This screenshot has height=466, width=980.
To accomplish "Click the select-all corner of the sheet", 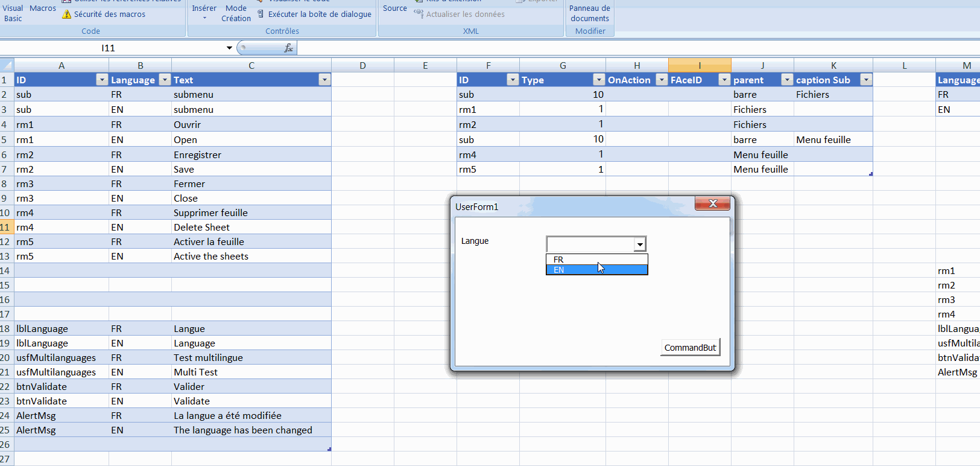I will 7,65.
